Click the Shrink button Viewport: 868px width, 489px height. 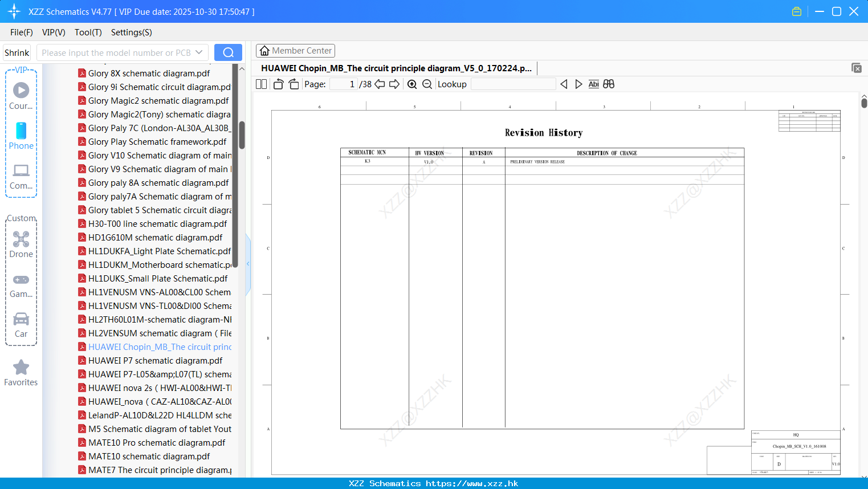(17, 52)
